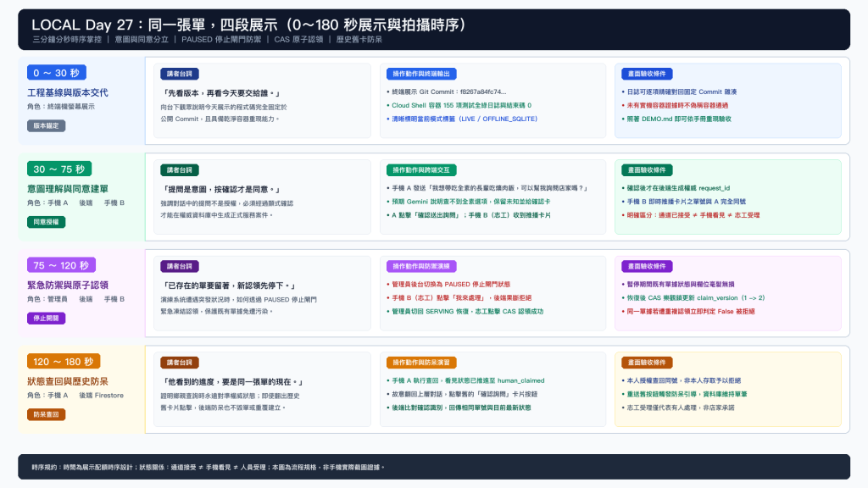Click the '操作動作與終端輸出' badge
868x488 pixels.
[421, 74]
